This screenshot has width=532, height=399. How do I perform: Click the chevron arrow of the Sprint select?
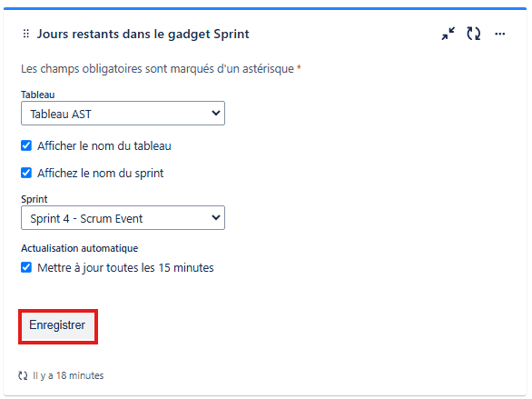[x=216, y=217]
